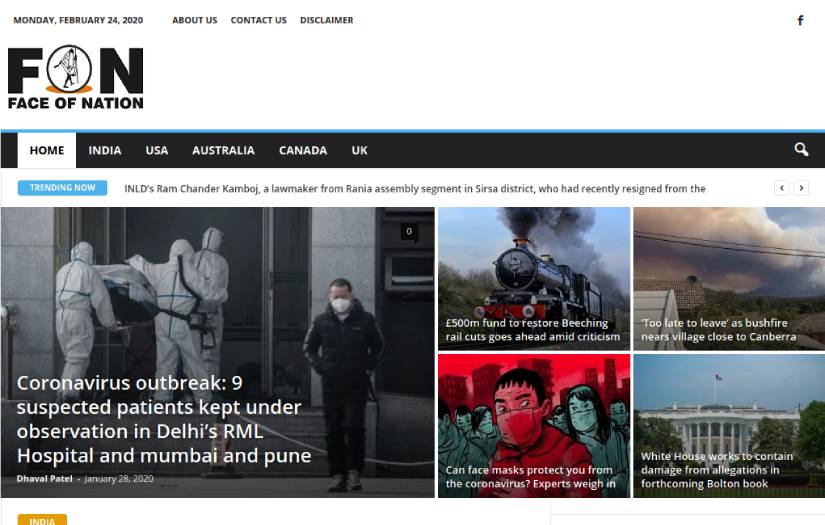Open the CANADA menu section
Screen dimensions: 825x525
click(303, 150)
